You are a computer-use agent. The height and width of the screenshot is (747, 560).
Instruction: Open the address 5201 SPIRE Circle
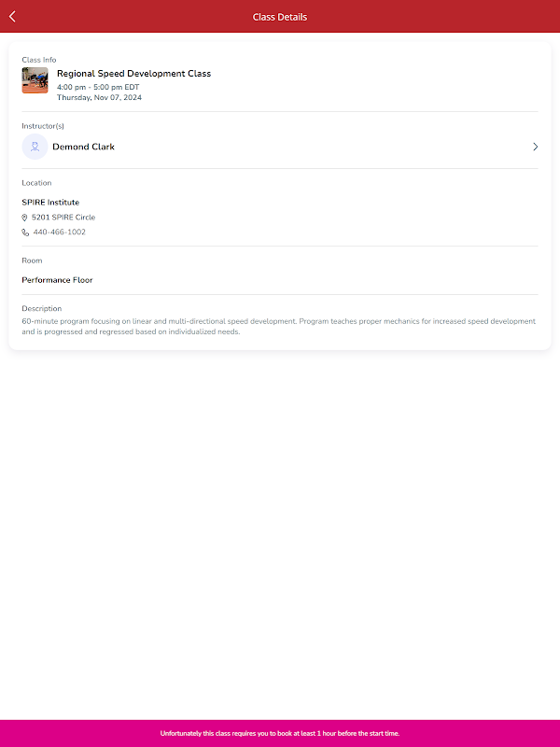click(x=63, y=218)
